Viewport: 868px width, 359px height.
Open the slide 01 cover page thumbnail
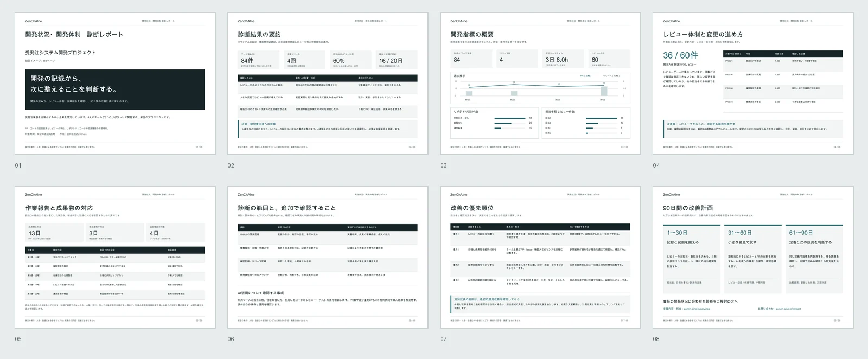[115, 84]
